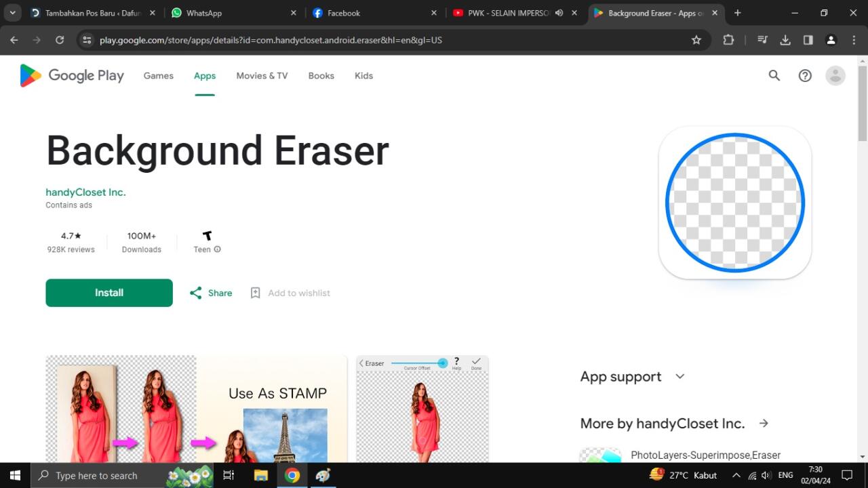The height and width of the screenshot is (488, 868).
Task: Open Play Store help
Action: pyautogui.click(x=805, y=75)
